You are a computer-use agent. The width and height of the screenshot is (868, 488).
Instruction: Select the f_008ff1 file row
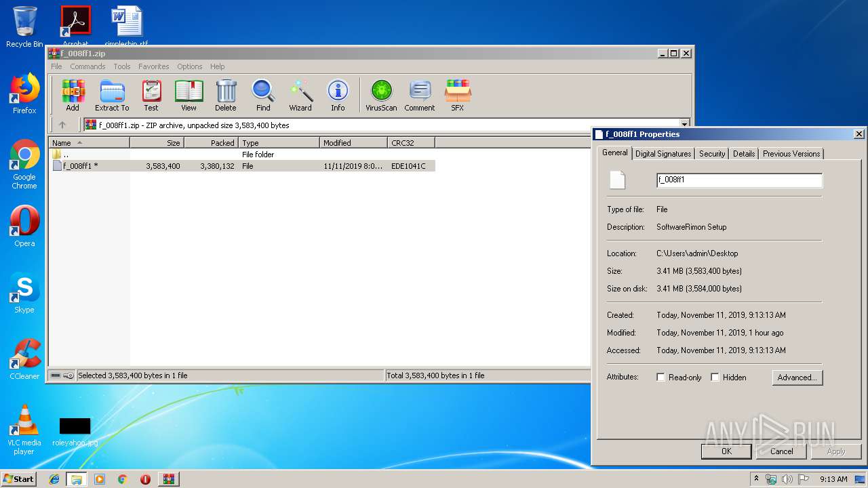(x=242, y=166)
